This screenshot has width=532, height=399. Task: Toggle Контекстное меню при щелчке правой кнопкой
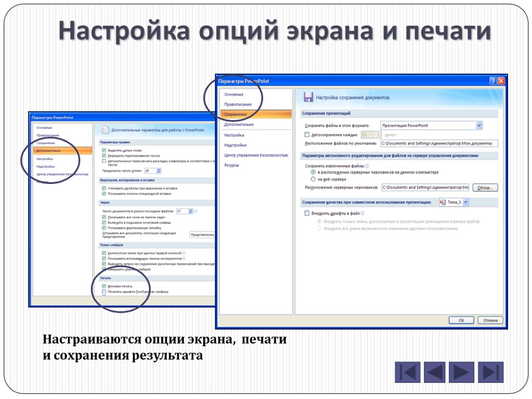(x=104, y=253)
